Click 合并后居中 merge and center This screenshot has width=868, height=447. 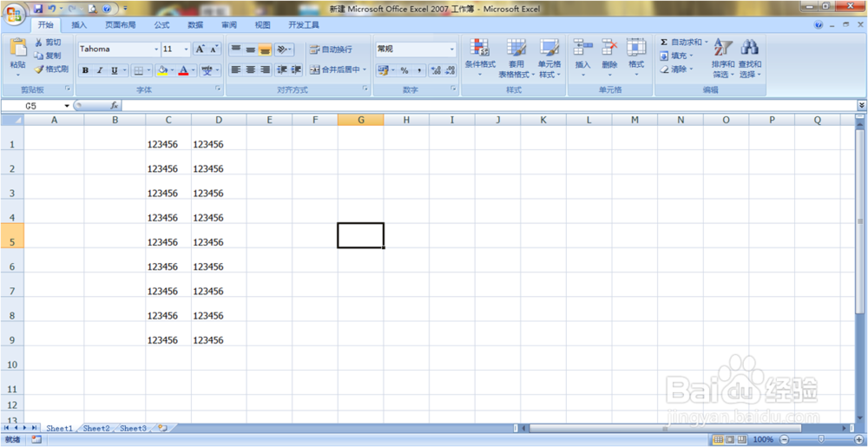pyautogui.click(x=335, y=69)
